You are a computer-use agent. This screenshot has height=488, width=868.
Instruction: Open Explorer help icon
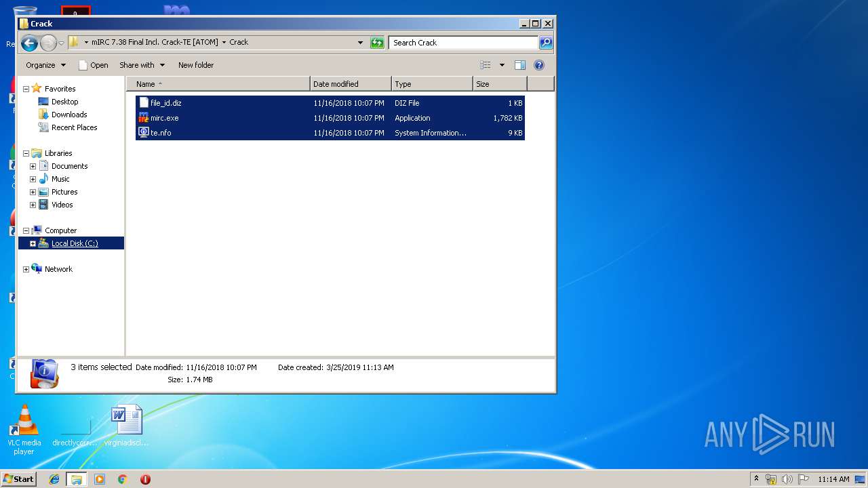click(539, 65)
